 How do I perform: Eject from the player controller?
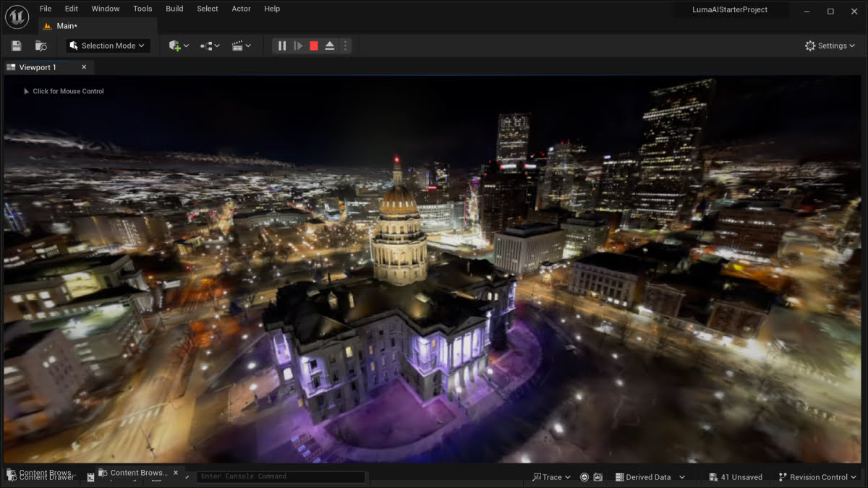[x=330, y=46]
